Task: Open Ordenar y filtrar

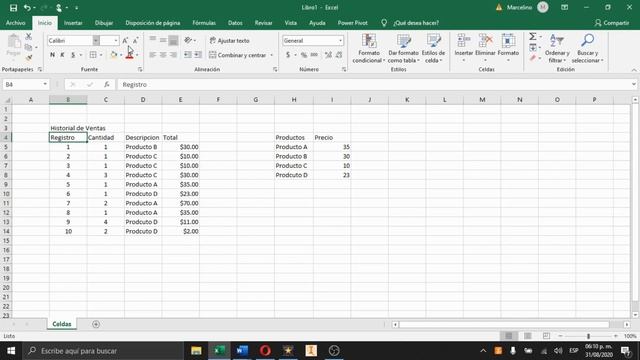Action: (x=557, y=48)
